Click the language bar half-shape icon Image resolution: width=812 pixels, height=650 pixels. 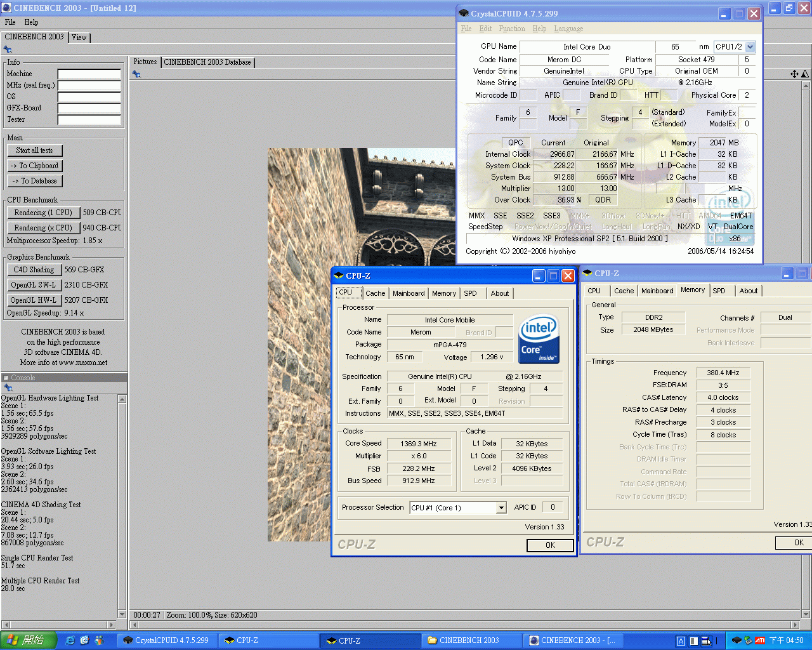(x=694, y=641)
